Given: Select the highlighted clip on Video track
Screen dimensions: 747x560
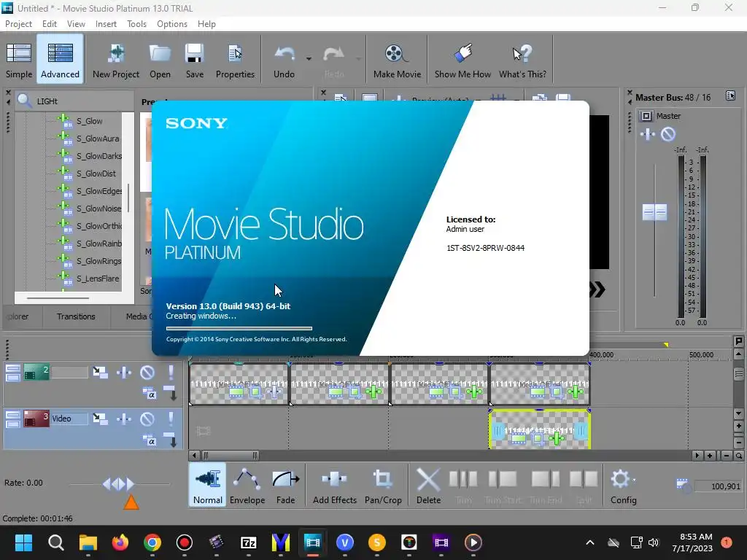Looking at the screenshot, I should pyautogui.click(x=540, y=430).
